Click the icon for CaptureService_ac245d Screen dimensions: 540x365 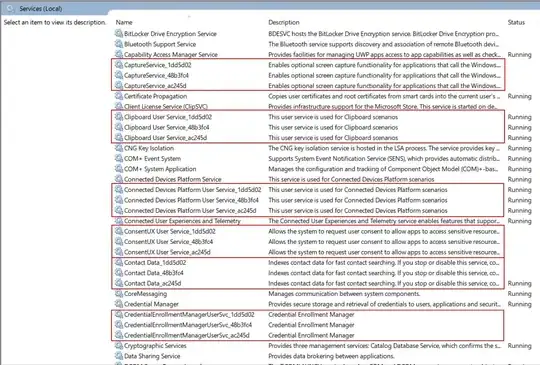[x=119, y=85]
